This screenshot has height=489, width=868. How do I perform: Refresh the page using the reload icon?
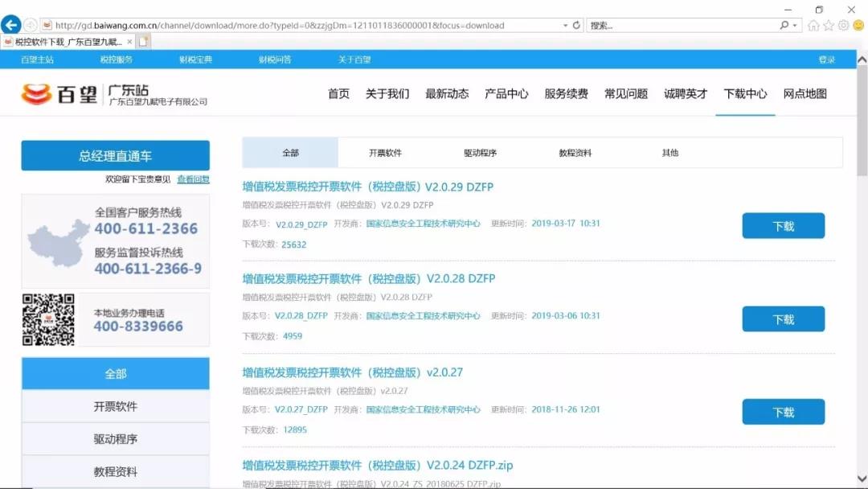click(x=576, y=26)
